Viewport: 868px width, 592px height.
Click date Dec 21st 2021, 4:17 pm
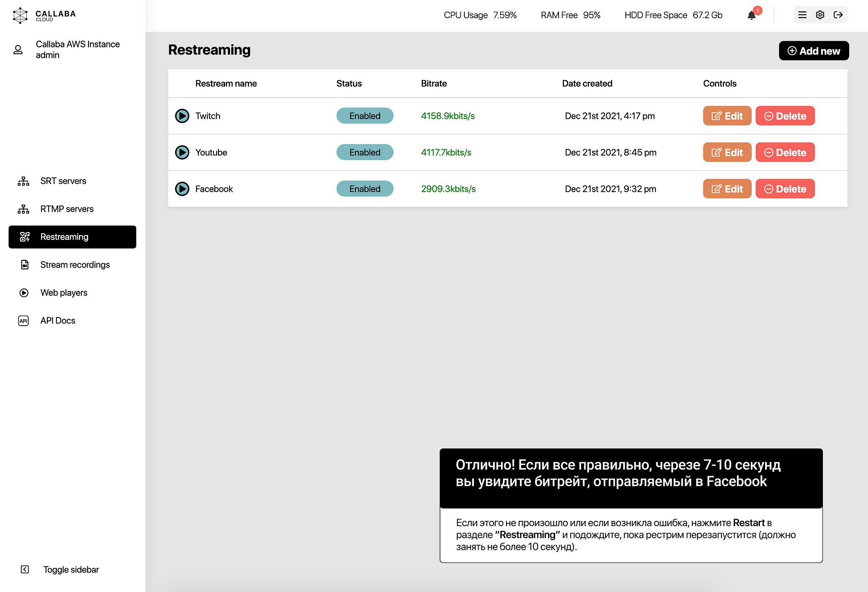pyautogui.click(x=610, y=116)
